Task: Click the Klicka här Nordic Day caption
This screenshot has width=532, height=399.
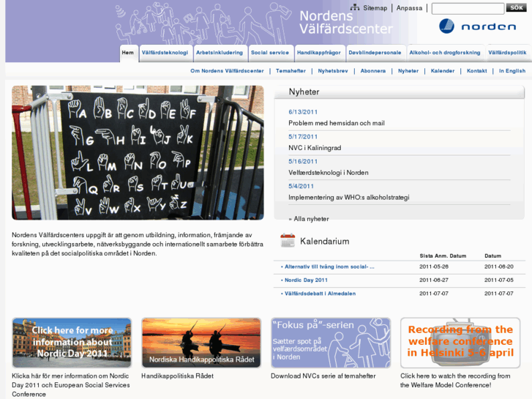Action: click(71, 385)
